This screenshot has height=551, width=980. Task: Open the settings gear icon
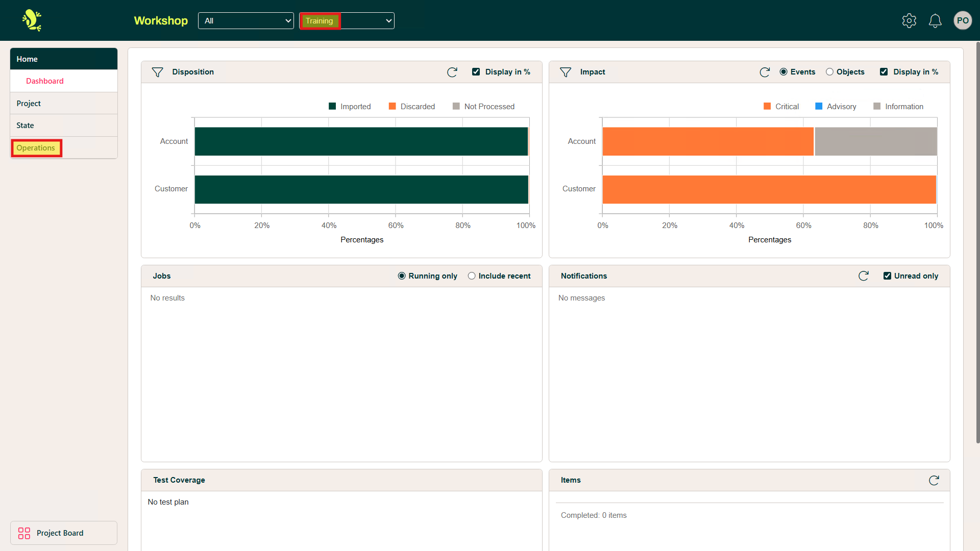(x=909, y=20)
